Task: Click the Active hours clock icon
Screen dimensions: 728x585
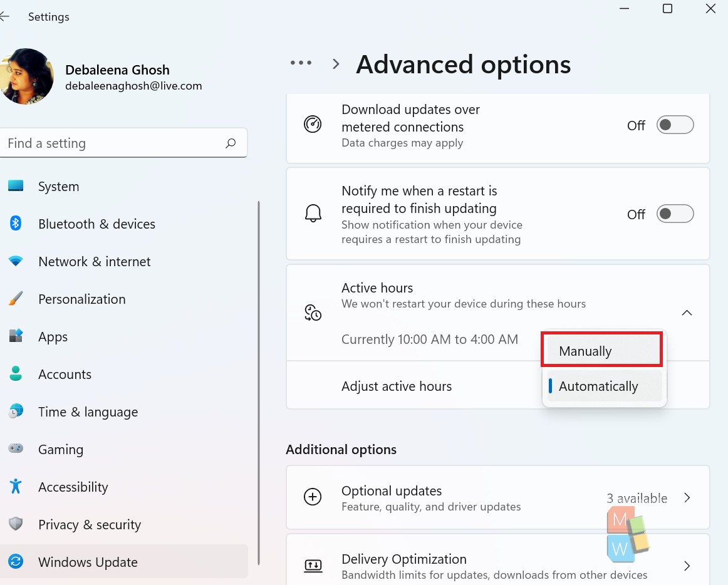Action: [x=313, y=313]
